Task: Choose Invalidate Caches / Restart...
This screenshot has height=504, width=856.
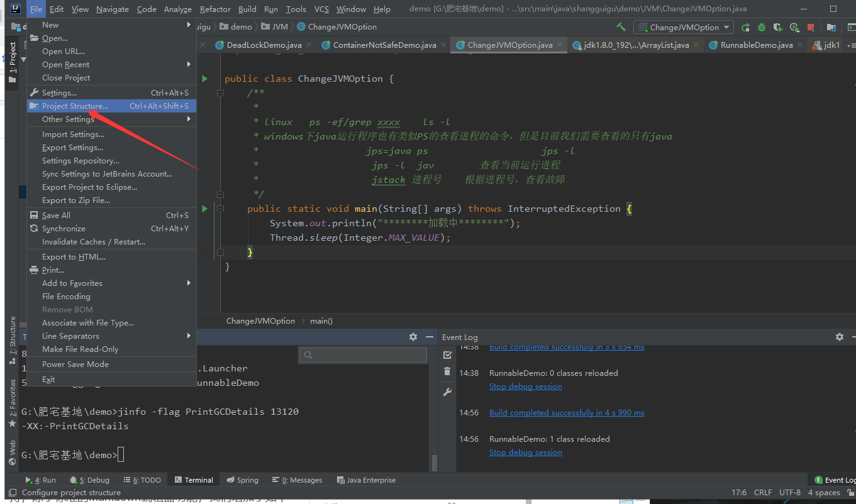Action: point(111,242)
